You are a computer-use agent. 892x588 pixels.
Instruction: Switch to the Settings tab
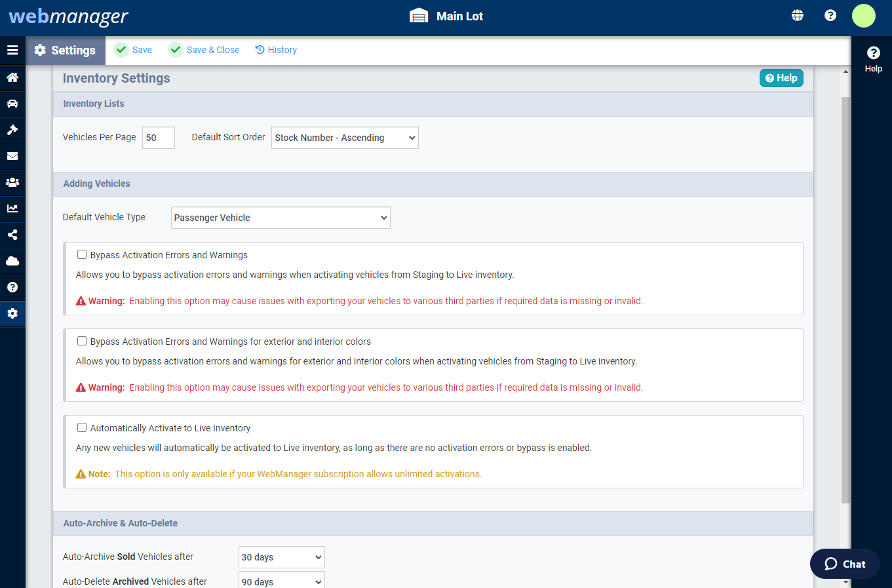(66, 50)
